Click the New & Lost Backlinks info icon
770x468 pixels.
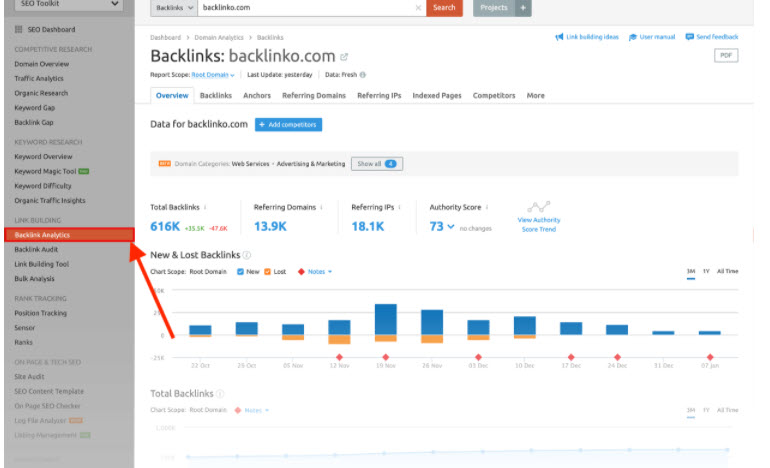tap(247, 255)
